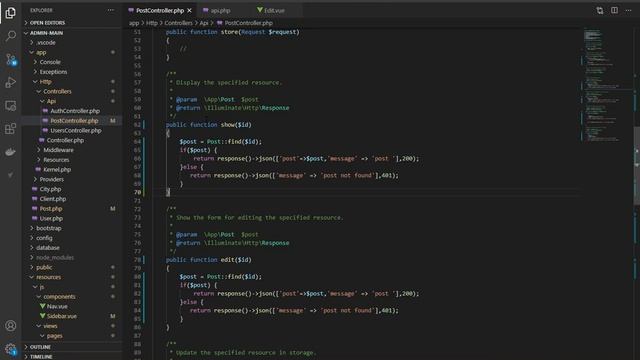Click the Controllers breadcrumb segment
Screen dimensions: 640x360
pos(178,23)
